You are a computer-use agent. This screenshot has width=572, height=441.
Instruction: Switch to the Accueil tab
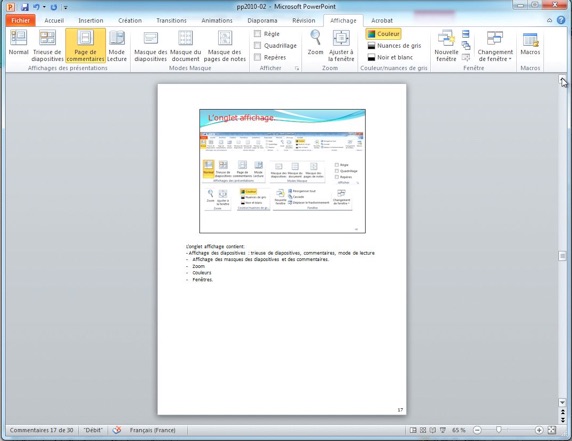pyautogui.click(x=54, y=20)
